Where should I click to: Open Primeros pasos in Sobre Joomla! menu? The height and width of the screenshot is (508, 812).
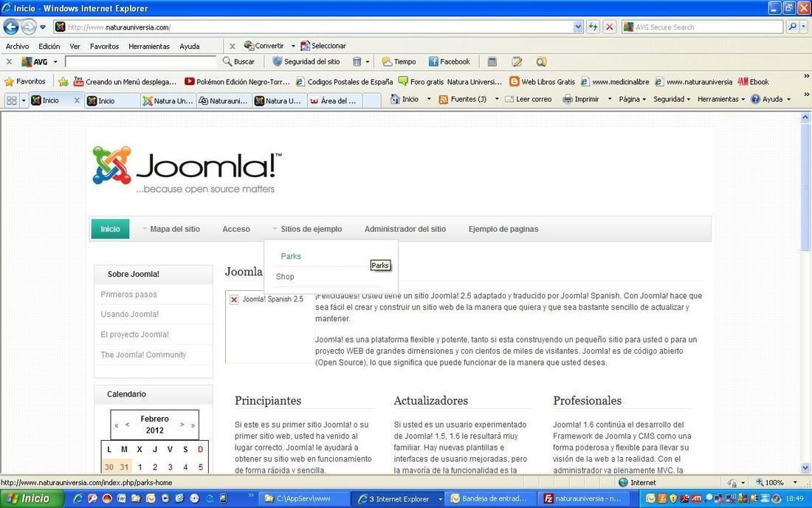click(x=129, y=294)
